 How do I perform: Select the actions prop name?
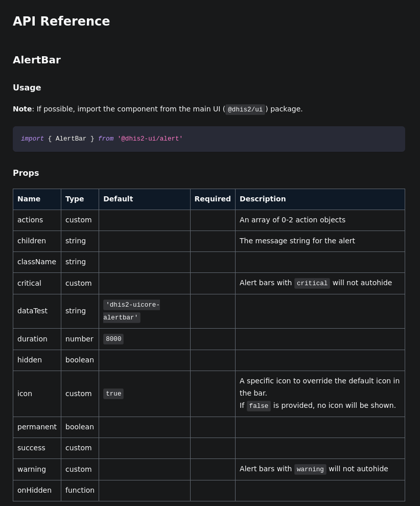tap(30, 220)
